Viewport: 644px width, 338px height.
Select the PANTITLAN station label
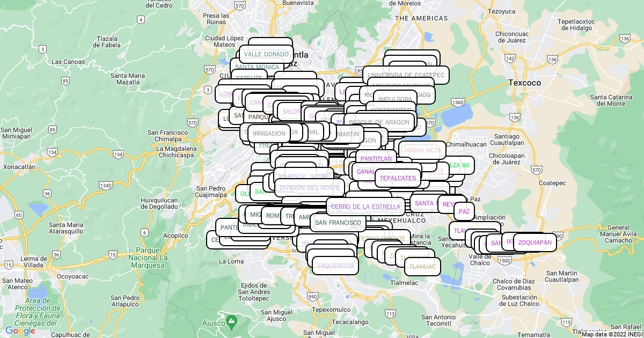[x=376, y=159]
